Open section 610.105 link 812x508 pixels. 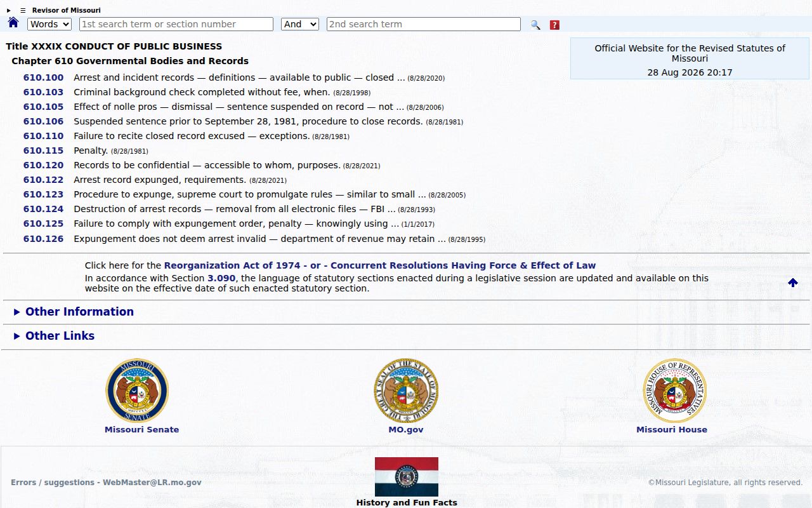click(43, 107)
